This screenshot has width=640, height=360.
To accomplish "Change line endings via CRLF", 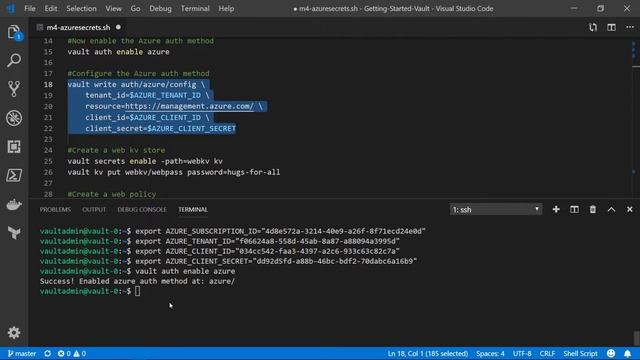I will [547, 353].
